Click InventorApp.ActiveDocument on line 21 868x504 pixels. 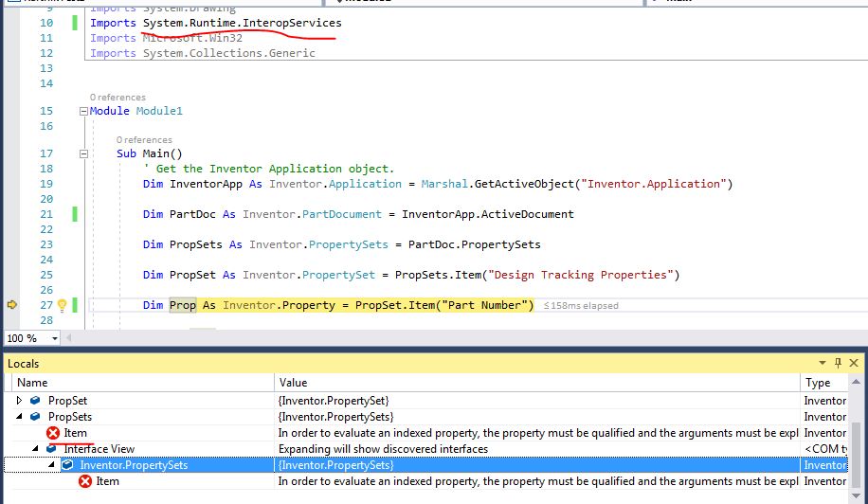[488, 214]
